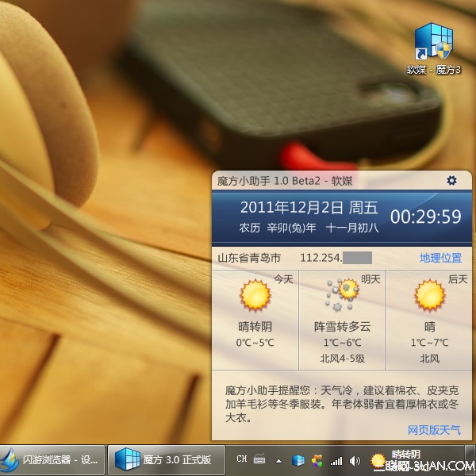This screenshot has width=476, height=476.
Task: Click tomorrow's snow weather icon under 明天
Action: (x=343, y=295)
